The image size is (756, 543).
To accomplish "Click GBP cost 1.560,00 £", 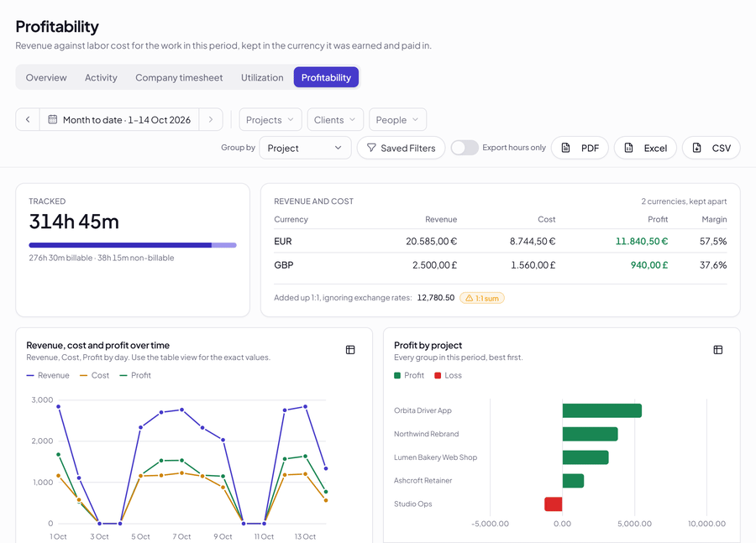I will click(533, 265).
